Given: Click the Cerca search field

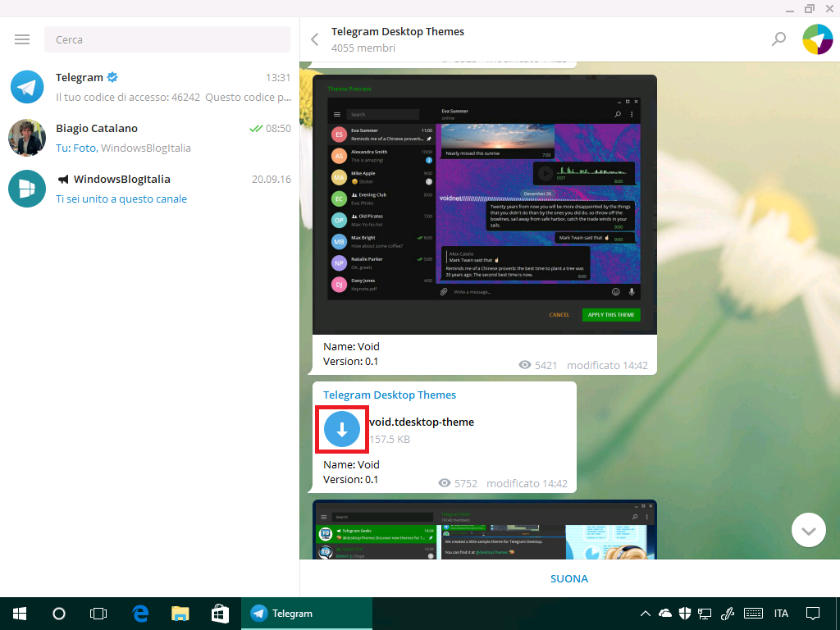Looking at the screenshot, I should [x=167, y=39].
